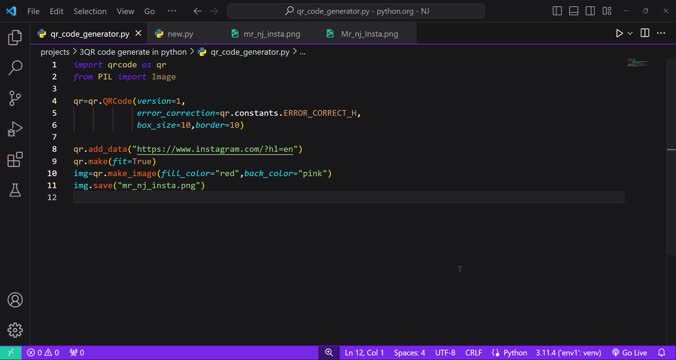Open the Search view icon

15,68
